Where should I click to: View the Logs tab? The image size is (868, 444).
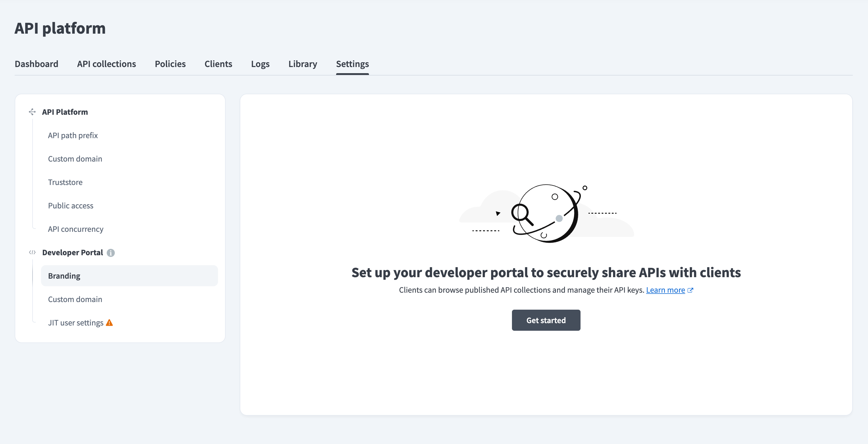(x=260, y=64)
